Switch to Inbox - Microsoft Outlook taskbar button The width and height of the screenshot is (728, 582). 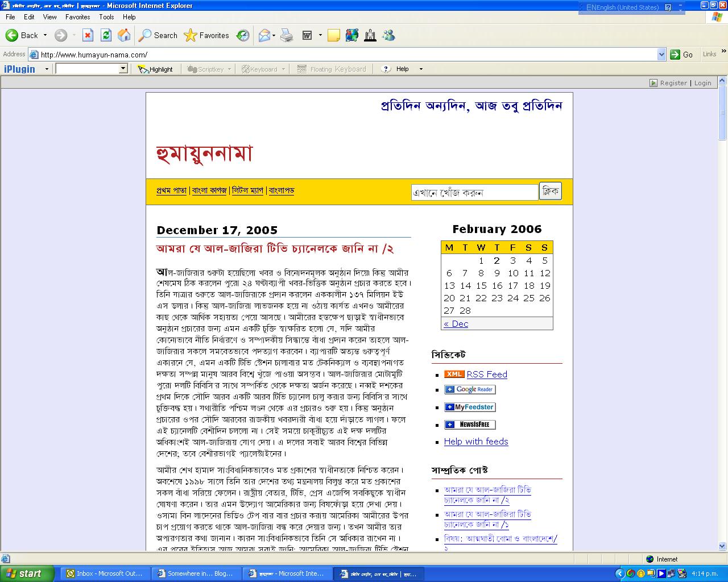[x=105, y=573]
